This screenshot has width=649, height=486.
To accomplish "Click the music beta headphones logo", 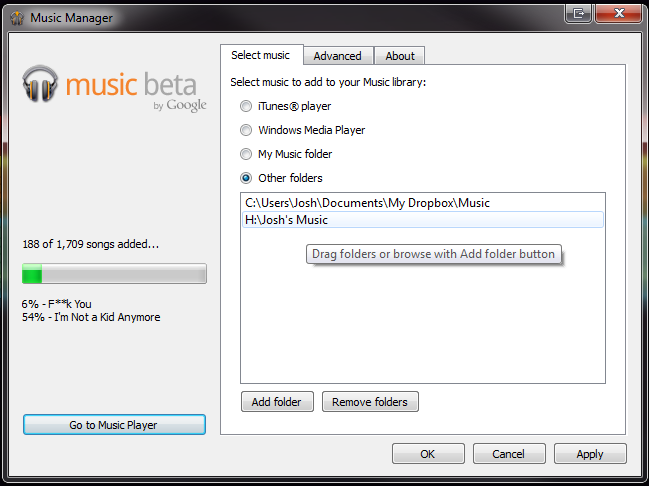I will [40, 84].
